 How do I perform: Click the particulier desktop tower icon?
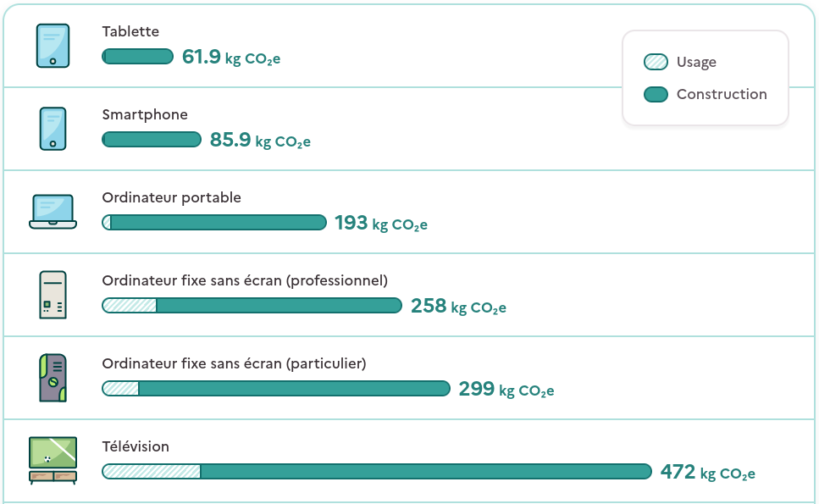(x=53, y=378)
